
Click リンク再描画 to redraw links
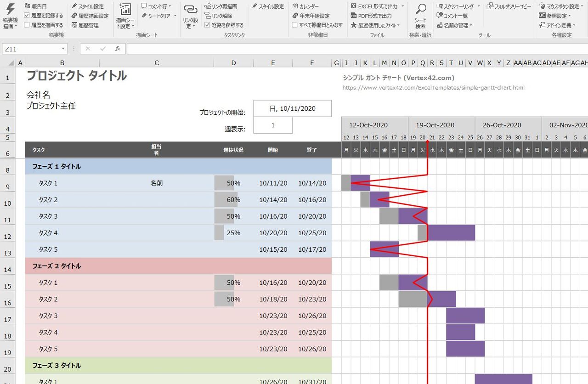pyautogui.click(x=221, y=6)
